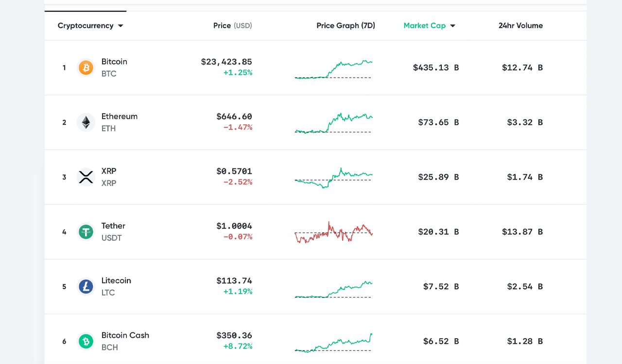Sort by Price (USD) column header
Screen dimensions: 622x364
(233, 26)
